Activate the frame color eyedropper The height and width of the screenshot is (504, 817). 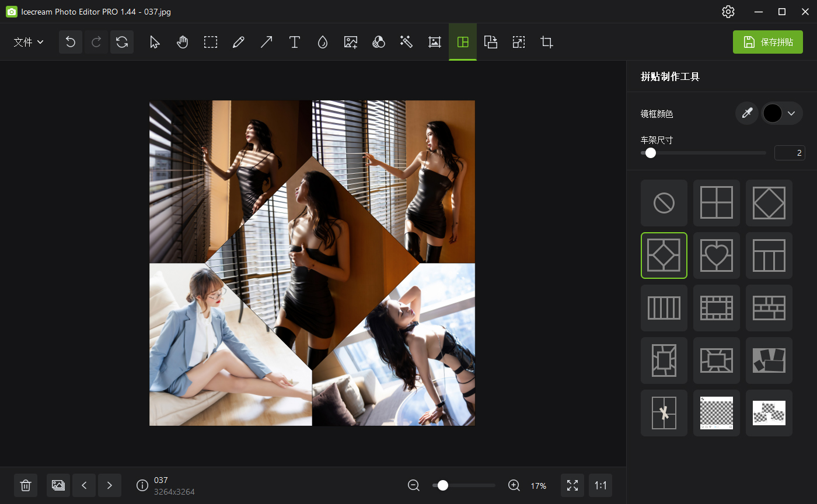click(747, 113)
